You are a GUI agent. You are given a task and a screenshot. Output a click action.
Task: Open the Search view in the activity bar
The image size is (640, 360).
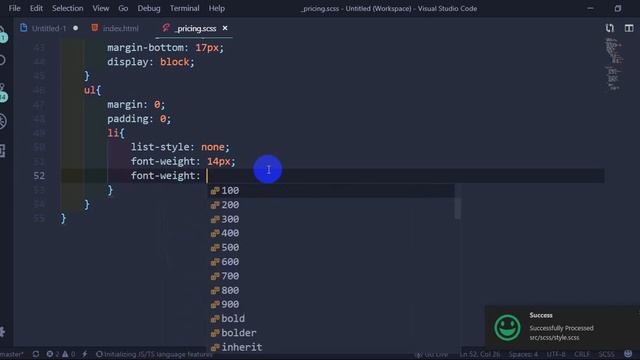point(2,60)
